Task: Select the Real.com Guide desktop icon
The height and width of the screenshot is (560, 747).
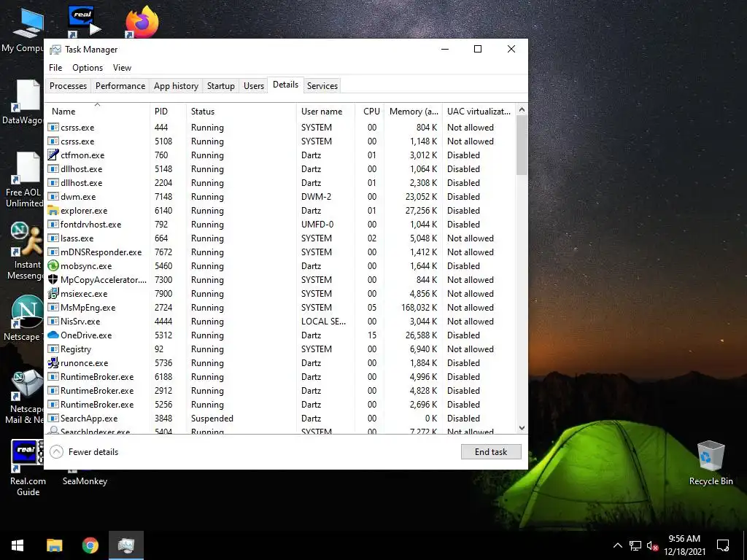Action: click(27, 468)
